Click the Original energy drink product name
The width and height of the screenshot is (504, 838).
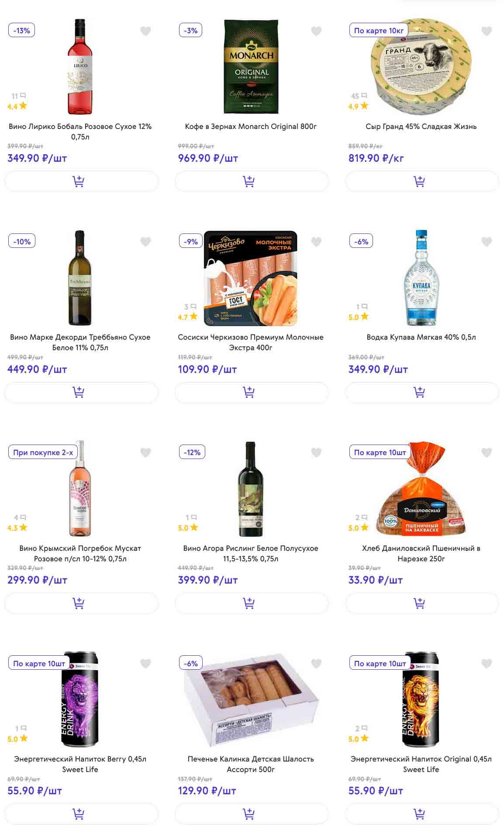[421, 764]
